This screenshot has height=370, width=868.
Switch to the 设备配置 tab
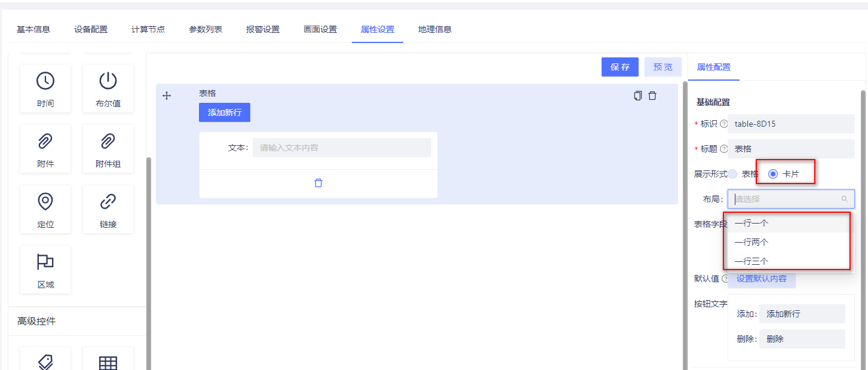tap(91, 29)
